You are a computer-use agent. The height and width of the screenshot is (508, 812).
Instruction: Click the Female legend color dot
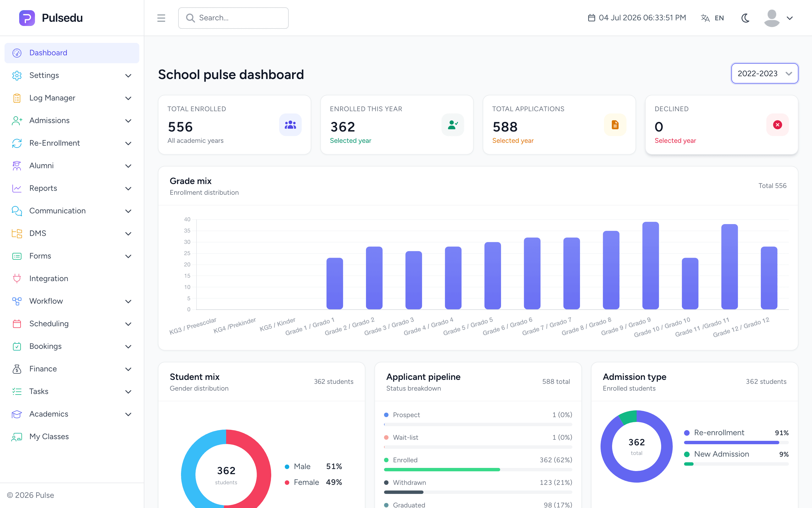[287, 483]
